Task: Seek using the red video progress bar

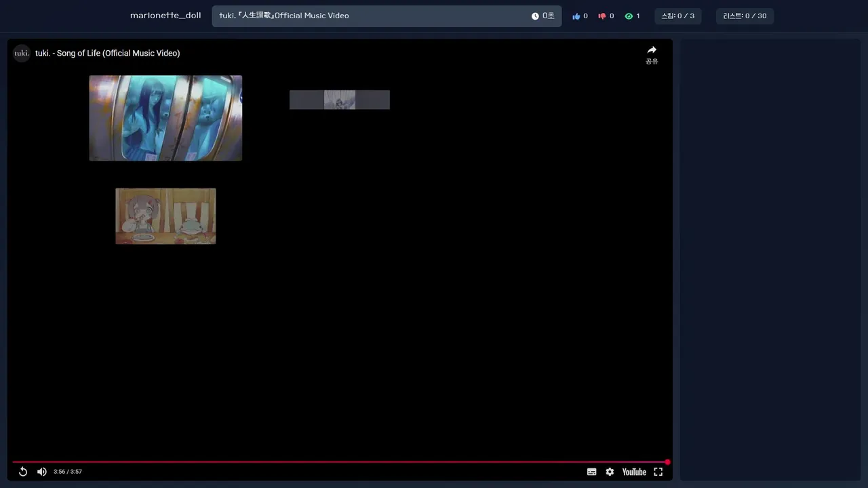Action: (x=340, y=462)
